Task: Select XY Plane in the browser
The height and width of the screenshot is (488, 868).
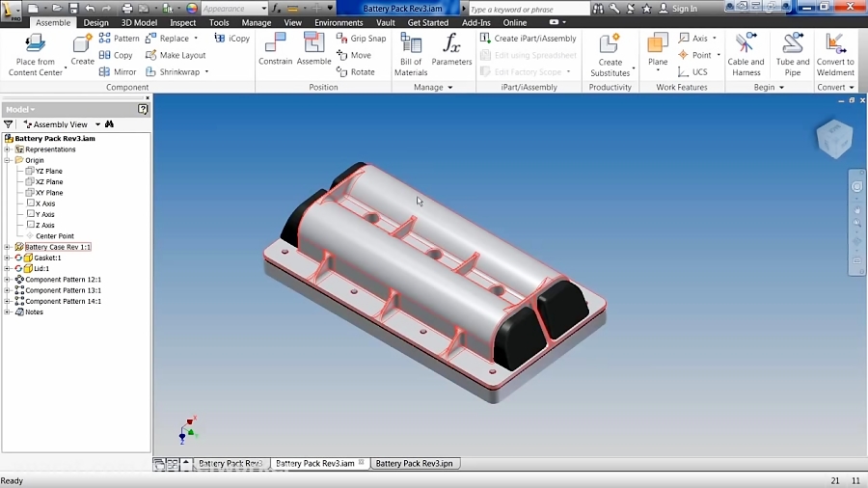Action: tap(48, 193)
